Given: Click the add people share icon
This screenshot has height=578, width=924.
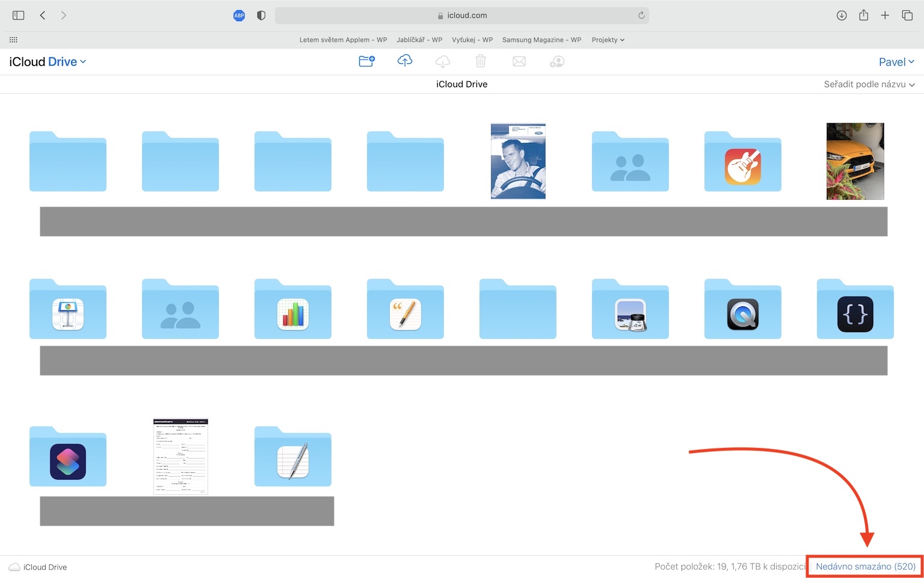Looking at the screenshot, I should coord(557,61).
